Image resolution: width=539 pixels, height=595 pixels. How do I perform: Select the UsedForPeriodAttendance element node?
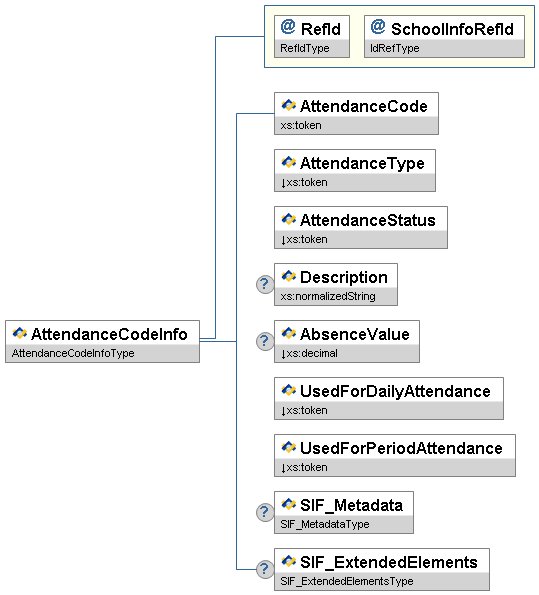click(x=395, y=455)
